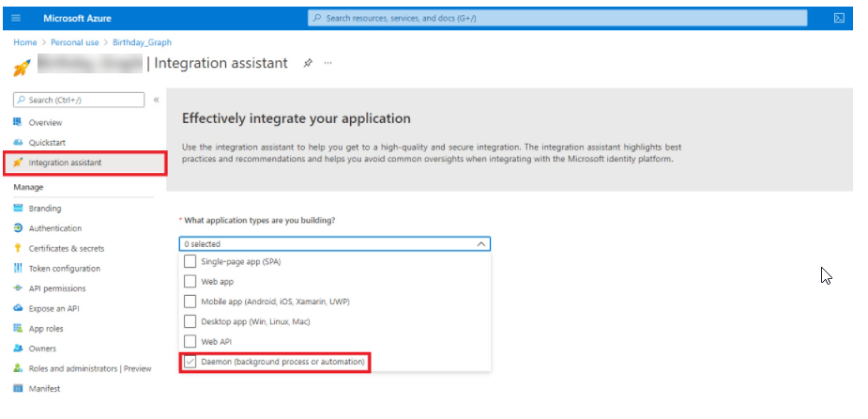This screenshot has height=419, width=868.
Task: Click the Branding icon
Action: (x=18, y=209)
